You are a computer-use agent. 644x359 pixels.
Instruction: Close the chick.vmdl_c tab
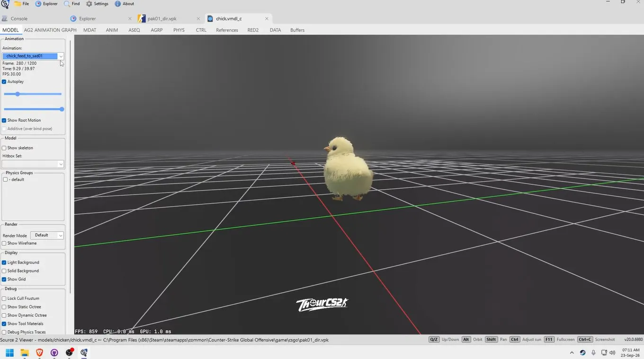tap(267, 18)
